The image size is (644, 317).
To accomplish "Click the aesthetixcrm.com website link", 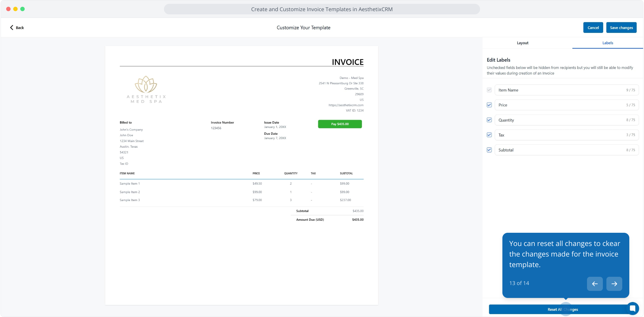I will pos(346,105).
